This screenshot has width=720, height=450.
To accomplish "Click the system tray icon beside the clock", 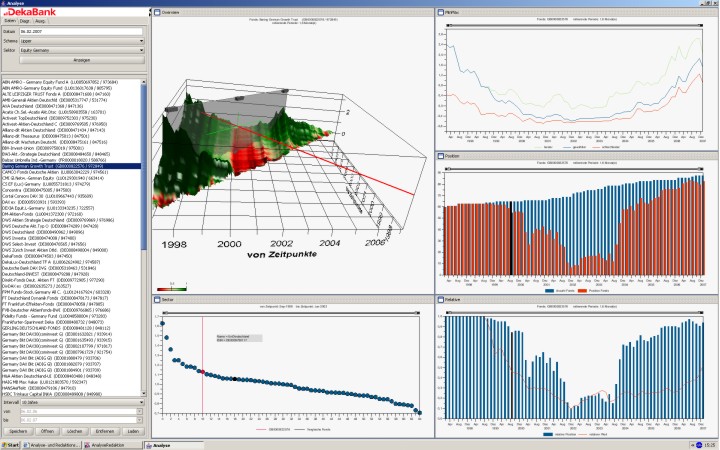I will point(699,445).
